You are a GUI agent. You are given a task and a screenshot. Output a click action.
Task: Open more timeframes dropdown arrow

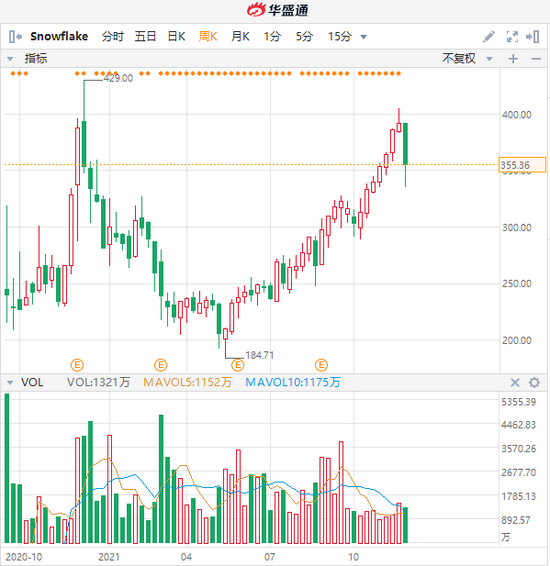click(x=364, y=37)
